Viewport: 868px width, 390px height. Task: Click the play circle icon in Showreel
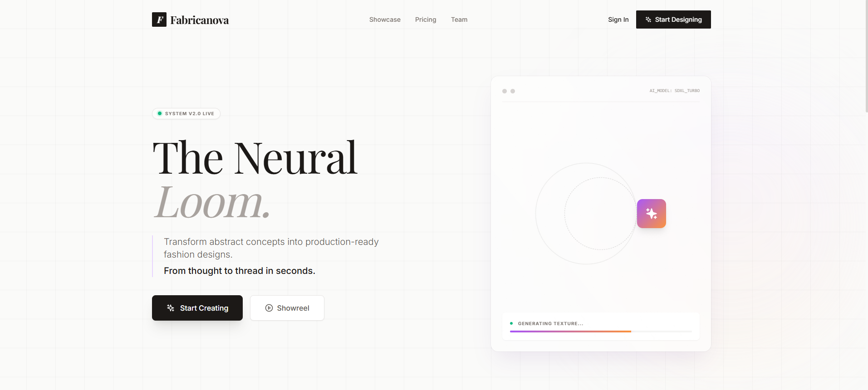pyautogui.click(x=269, y=308)
